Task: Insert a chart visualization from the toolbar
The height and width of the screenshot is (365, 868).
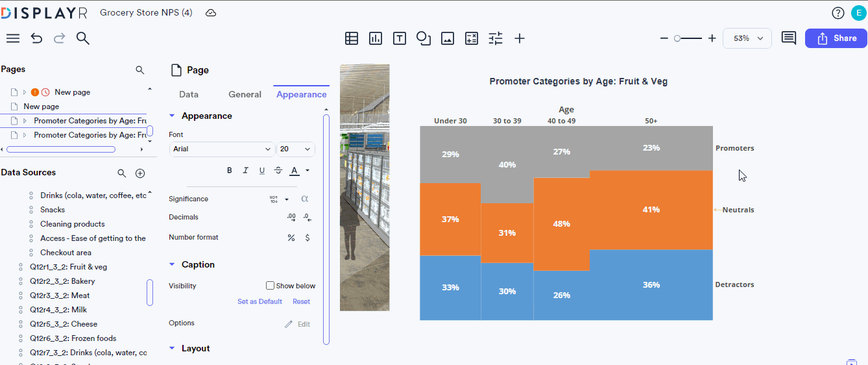Action: [376, 38]
